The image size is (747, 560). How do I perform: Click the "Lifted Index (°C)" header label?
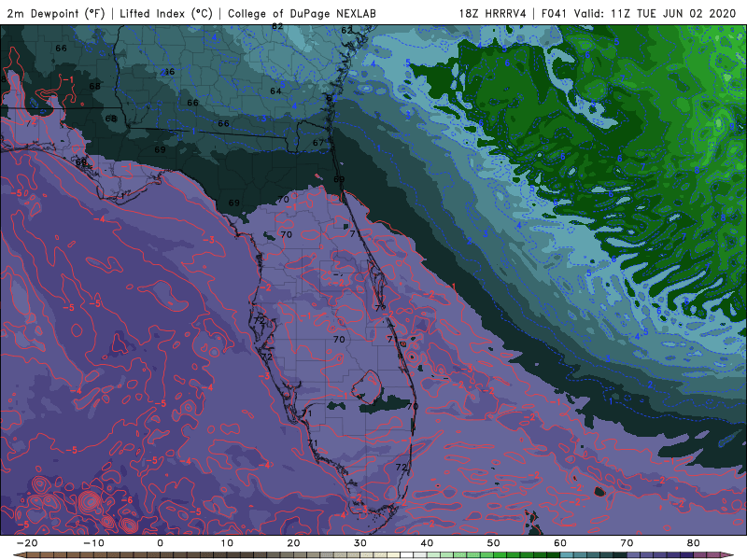click(166, 13)
